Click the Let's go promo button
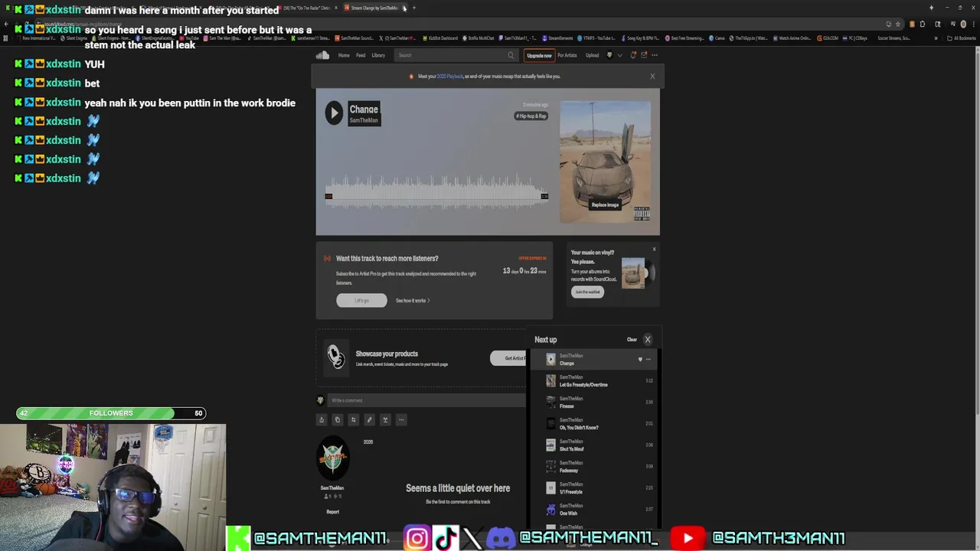Viewport: 980px width, 551px height. pos(361,301)
